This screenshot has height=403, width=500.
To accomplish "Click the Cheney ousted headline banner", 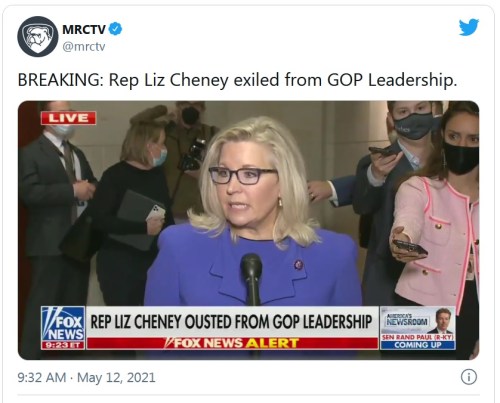I will pos(232,322).
